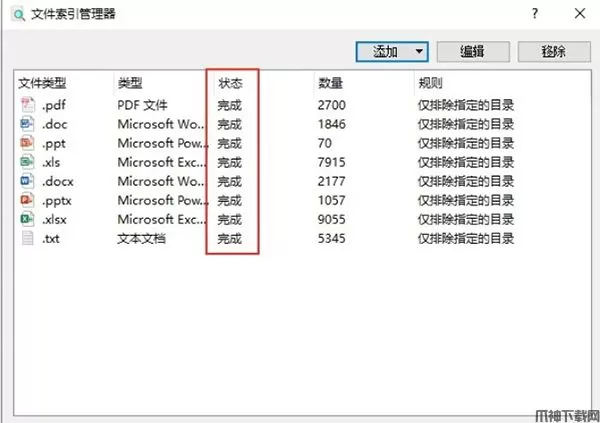Click the '文本文档' type cell

pos(142,238)
